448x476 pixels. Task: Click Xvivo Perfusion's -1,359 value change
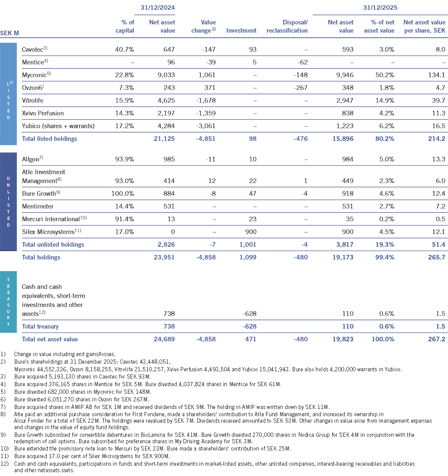[206, 113]
